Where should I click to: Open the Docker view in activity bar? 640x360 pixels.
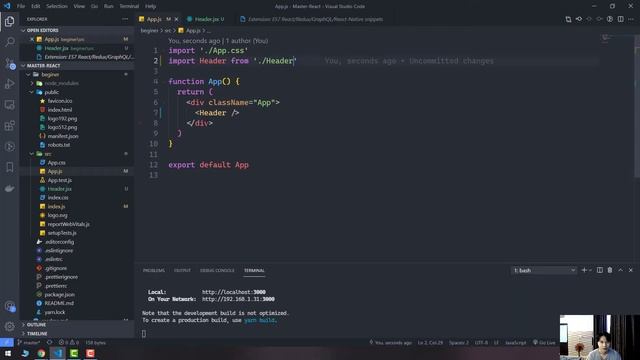[x=9, y=188]
